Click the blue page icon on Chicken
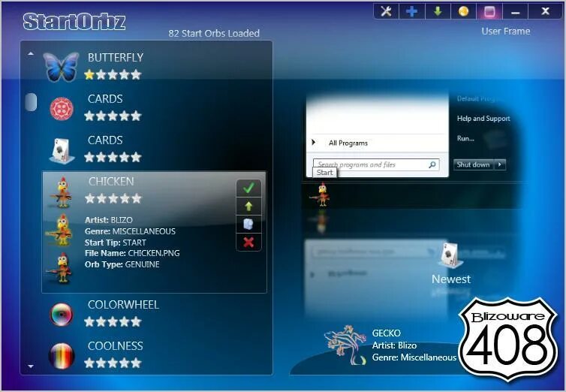The image size is (566, 392). click(248, 224)
